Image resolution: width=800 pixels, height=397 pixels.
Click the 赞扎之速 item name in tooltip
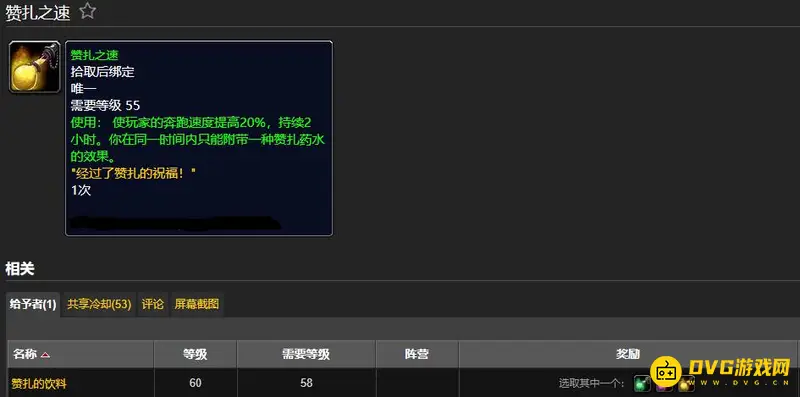(94, 55)
